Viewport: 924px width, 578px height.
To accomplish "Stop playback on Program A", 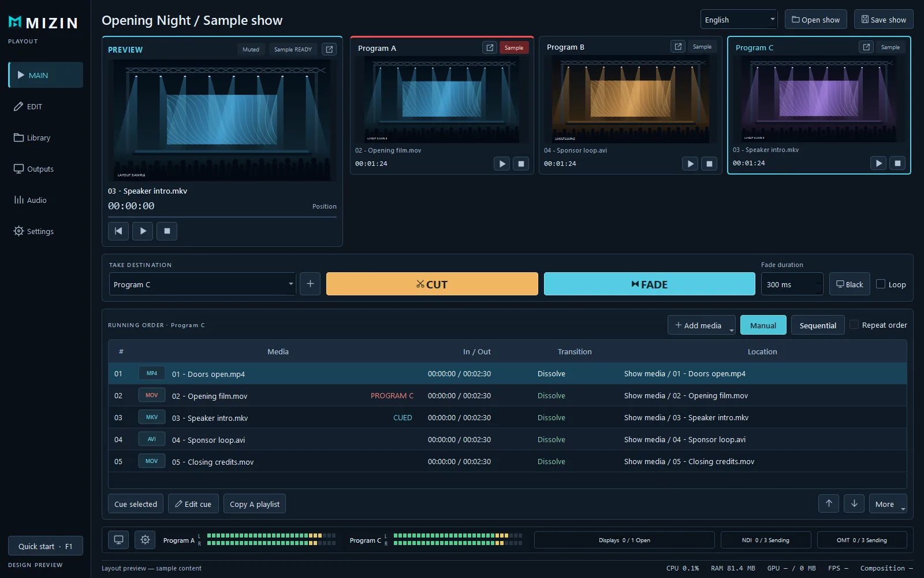I will point(521,164).
